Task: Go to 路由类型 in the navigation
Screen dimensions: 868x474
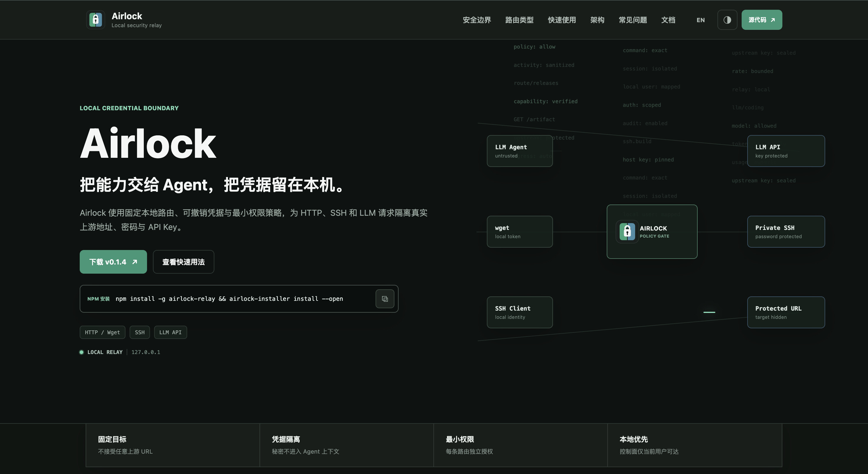Action: point(519,20)
